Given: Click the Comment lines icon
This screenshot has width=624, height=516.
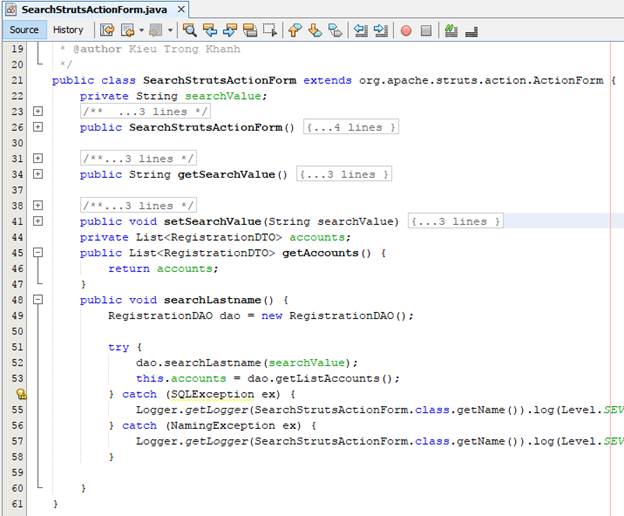Looking at the screenshot, I should point(451,30).
